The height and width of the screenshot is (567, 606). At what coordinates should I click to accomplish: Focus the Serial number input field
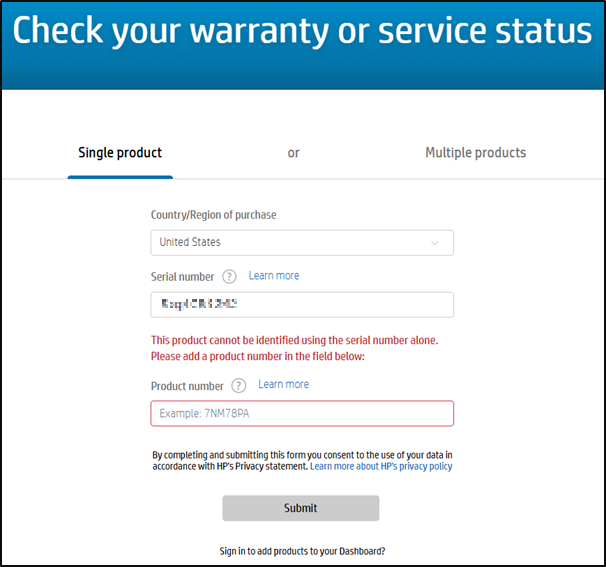click(301, 305)
